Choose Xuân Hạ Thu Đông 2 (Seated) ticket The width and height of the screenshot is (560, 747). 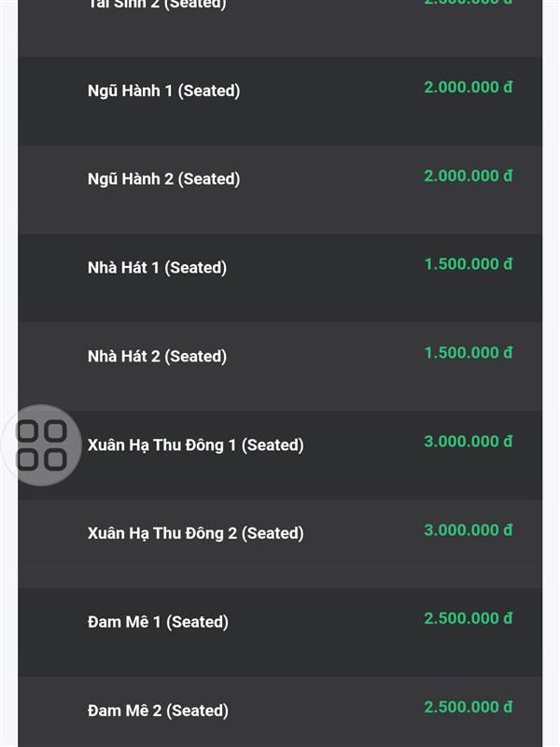(x=280, y=544)
